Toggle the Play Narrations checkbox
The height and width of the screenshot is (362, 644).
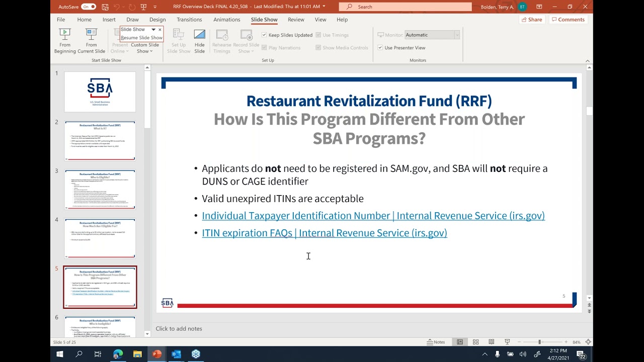tap(264, 48)
